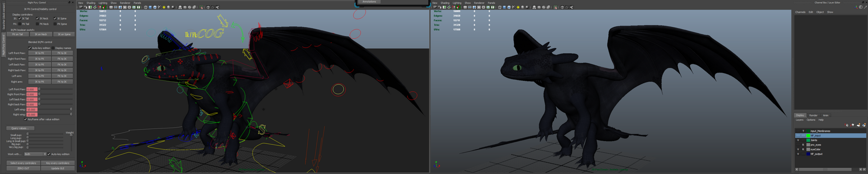Click the Right wing value field

[32, 115]
